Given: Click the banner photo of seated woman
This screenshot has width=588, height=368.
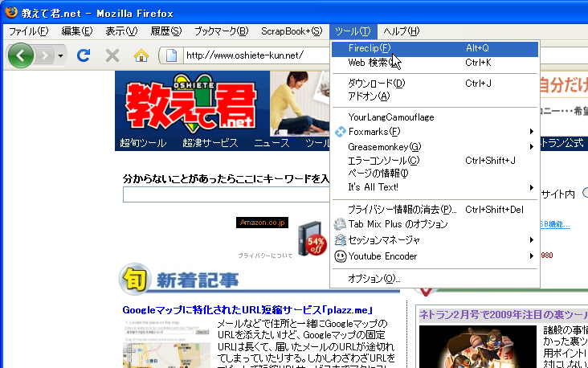Looking at the screenshot, I should click(300, 104).
